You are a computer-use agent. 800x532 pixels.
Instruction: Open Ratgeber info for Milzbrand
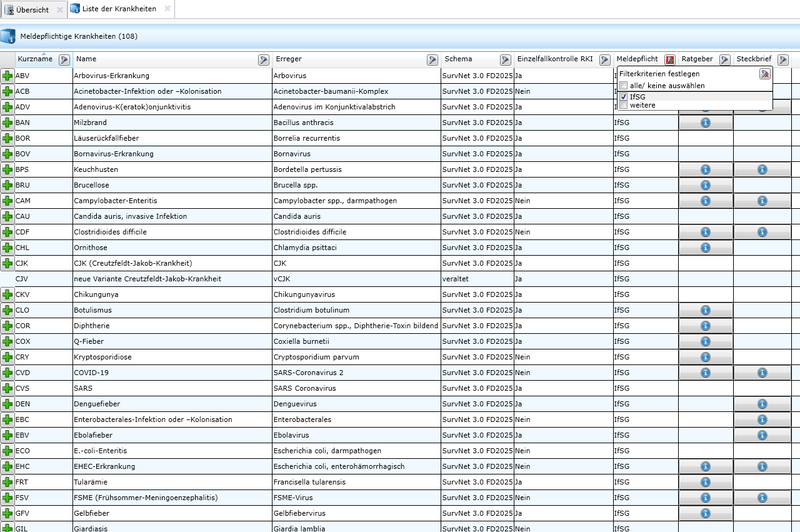(x=706, y=123)
